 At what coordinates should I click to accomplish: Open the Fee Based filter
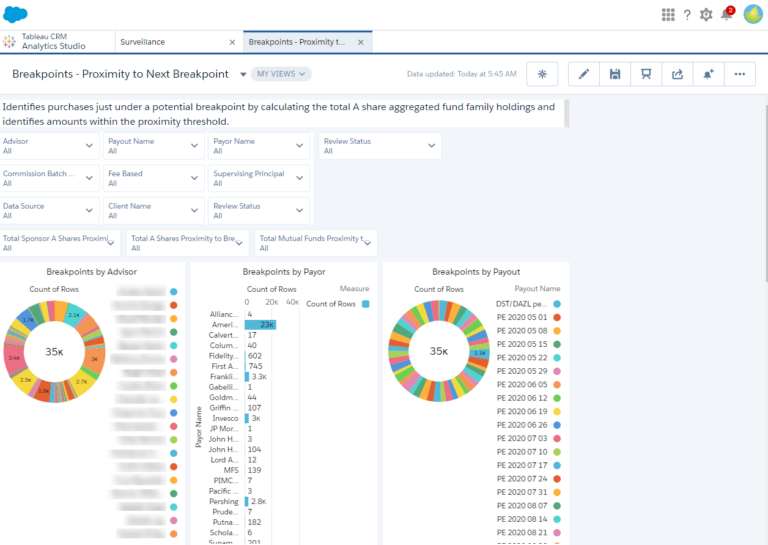point(153,178)
